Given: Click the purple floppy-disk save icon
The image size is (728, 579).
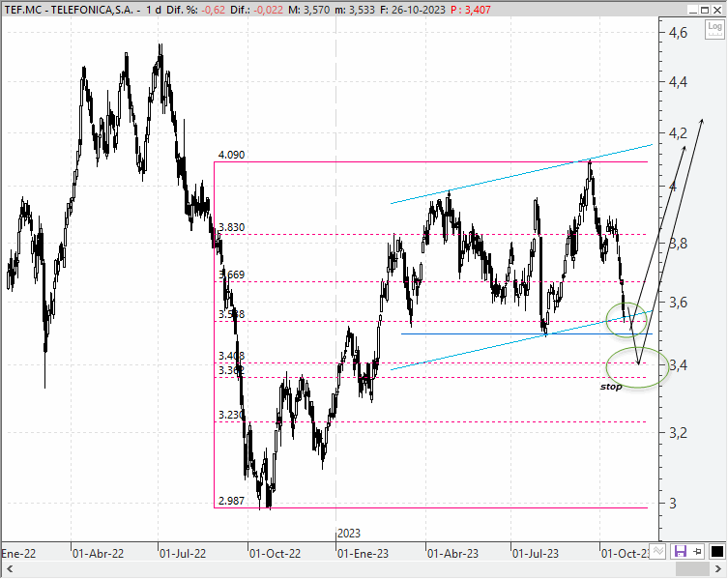Looking at the screenshot, I should point(681,552).
